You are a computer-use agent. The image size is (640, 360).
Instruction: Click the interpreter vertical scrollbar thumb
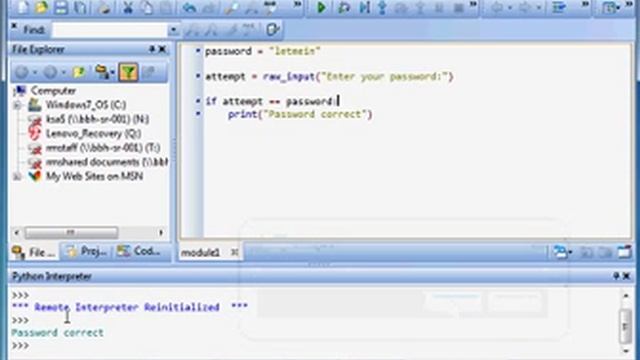625,326
